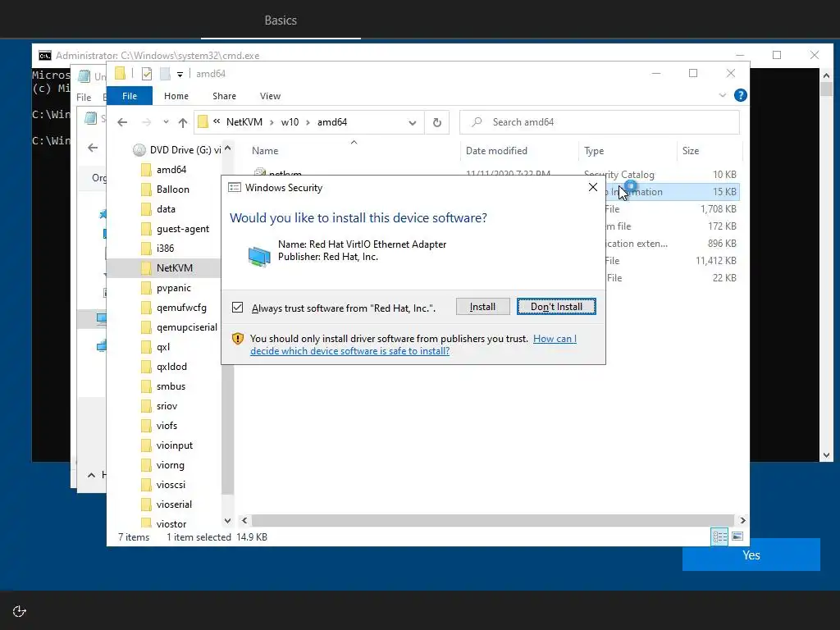The width and height of the screenshot is (840, 630).
Task: Click NetKVM in the address breadcrumb
Action: pos(244,122)
